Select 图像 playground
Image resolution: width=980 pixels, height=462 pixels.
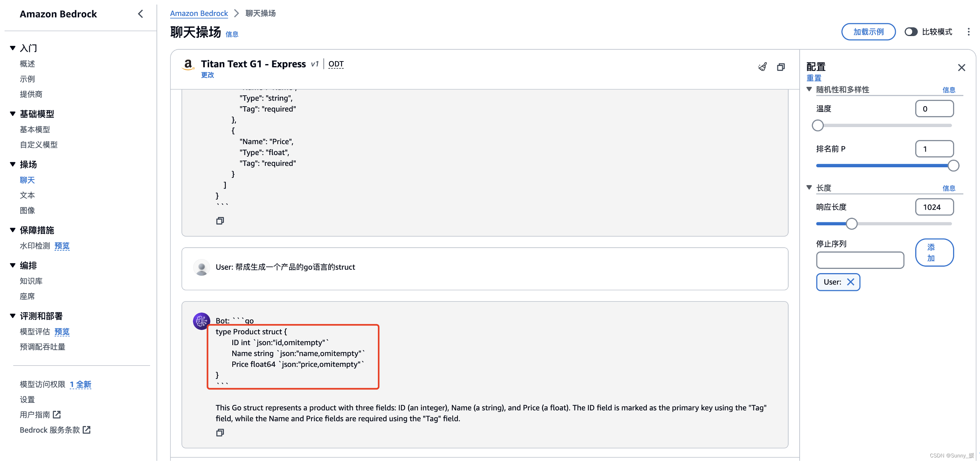point(27,210)
